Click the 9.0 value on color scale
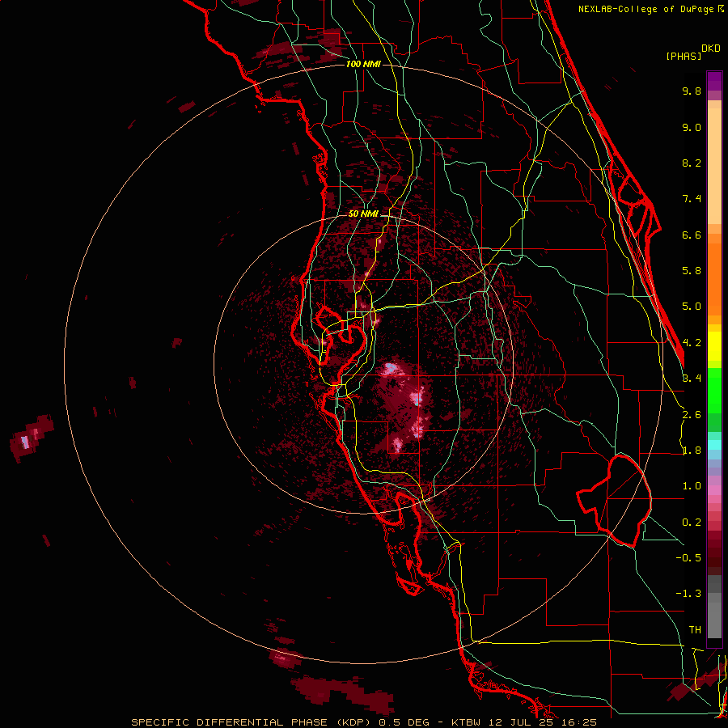The width and height of the screenshot is (728, 728). click(x=692, y=127)
